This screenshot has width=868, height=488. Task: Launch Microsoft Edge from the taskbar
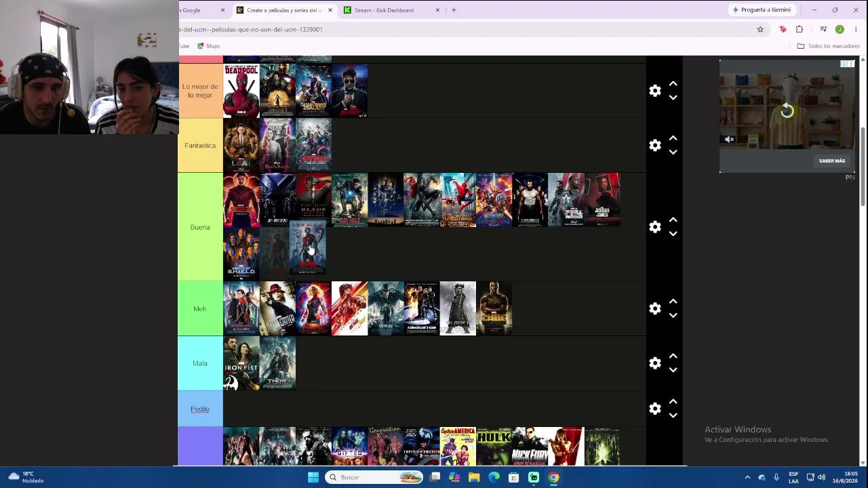[494, 477]
